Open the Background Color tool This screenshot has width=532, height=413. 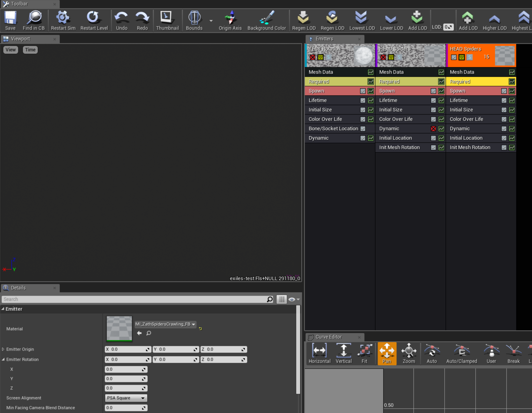[x=266, y=20]
